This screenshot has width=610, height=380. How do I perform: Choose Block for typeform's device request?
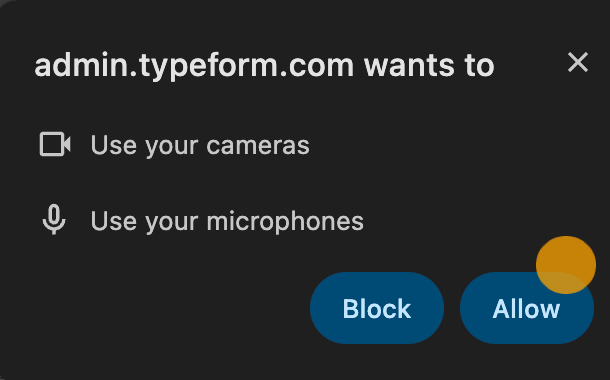[377, 308]
